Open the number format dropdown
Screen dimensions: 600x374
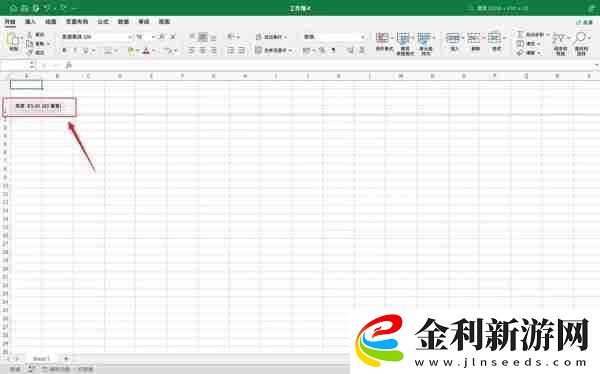pyautogui.click(x=362, y=37)
